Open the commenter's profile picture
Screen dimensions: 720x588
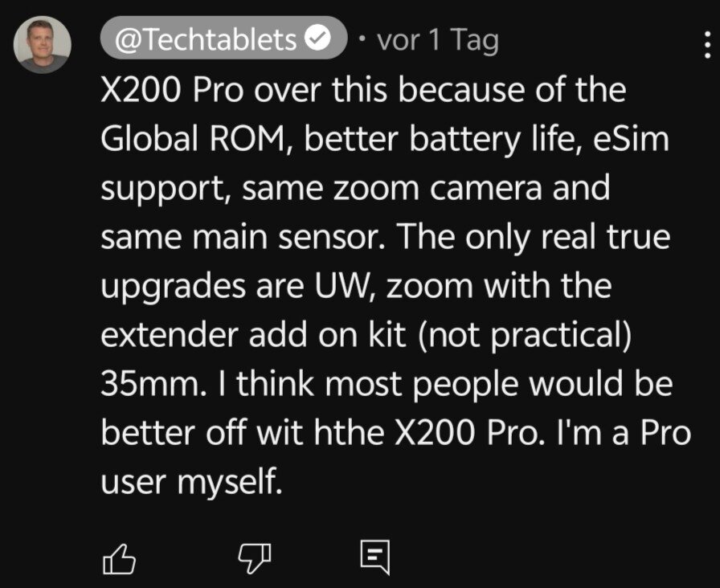[x=43, y=45]
